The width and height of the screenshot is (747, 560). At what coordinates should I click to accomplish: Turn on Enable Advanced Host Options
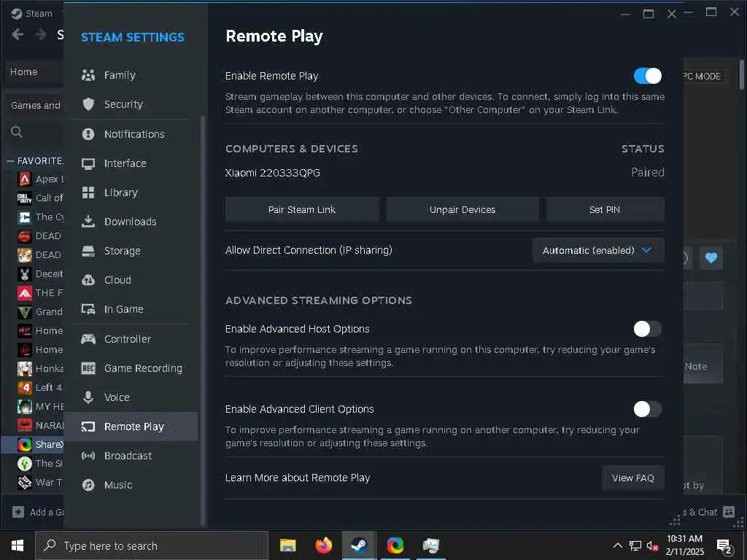[x=648, y=329]
